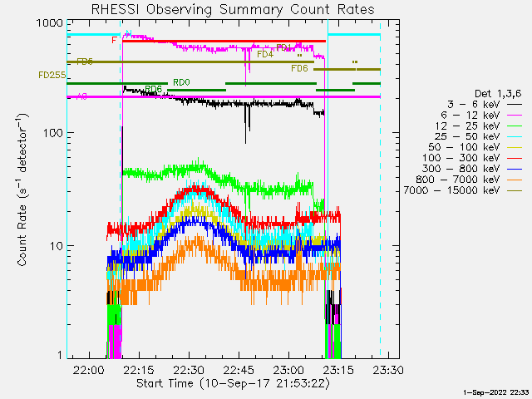532x399 pixels.
Task: Click the 'FD4' flag label
Action: (x=265, y=54)
